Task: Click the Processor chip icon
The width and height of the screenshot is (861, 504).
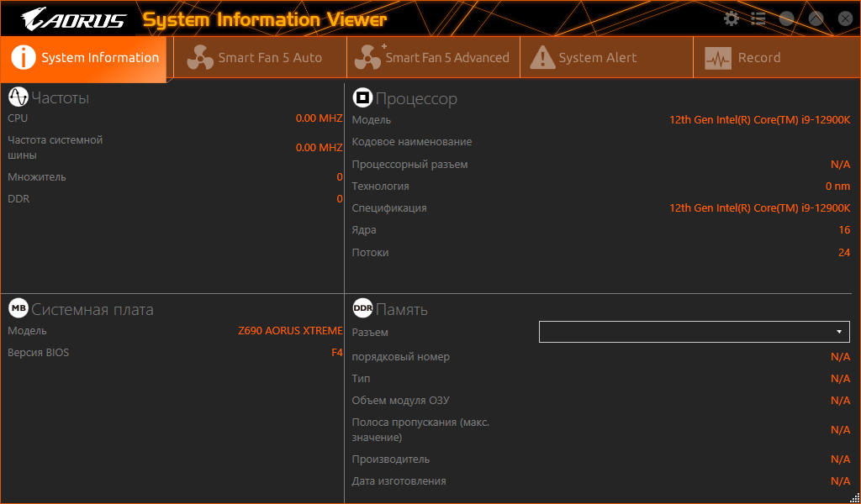Action: pos(362,97)
